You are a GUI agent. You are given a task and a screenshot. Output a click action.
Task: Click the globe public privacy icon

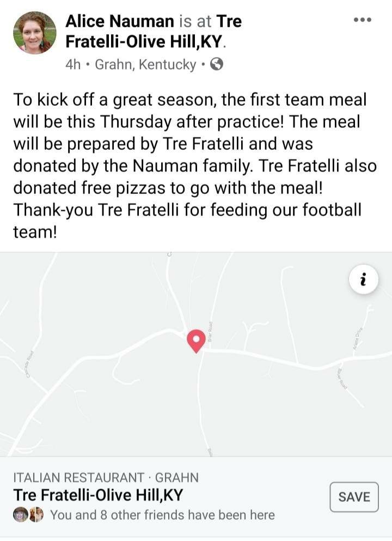coord(216,65)
